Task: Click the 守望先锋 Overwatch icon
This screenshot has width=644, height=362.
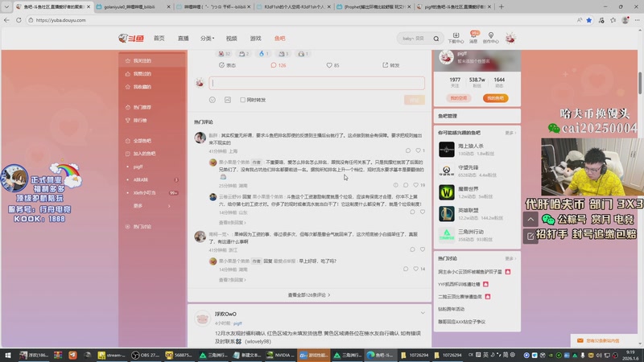Action: point(447,171)
